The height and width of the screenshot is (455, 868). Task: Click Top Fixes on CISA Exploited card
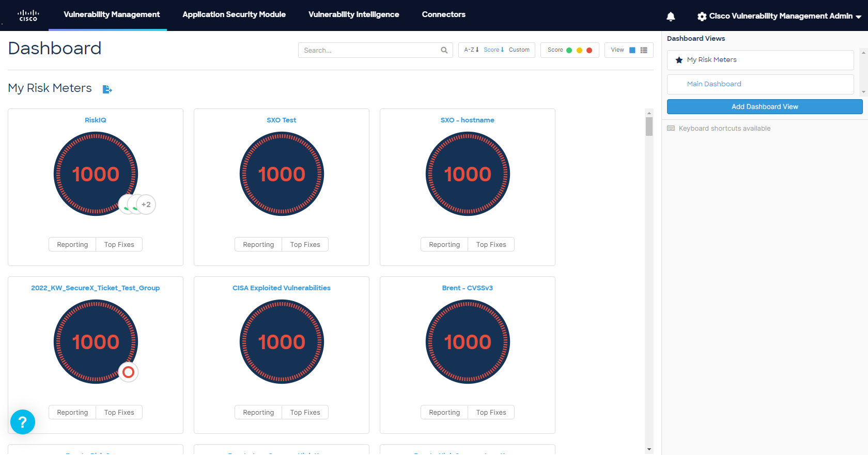click(305, 412)
